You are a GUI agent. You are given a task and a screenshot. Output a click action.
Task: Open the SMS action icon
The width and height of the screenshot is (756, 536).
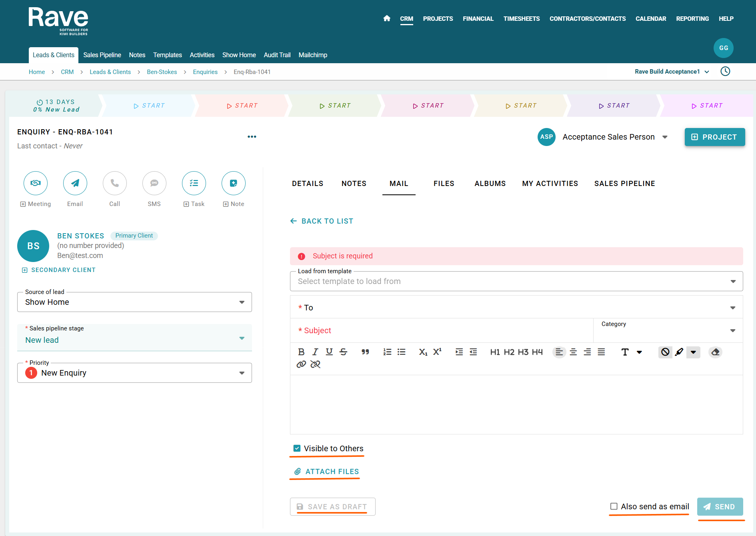[154, 183]
